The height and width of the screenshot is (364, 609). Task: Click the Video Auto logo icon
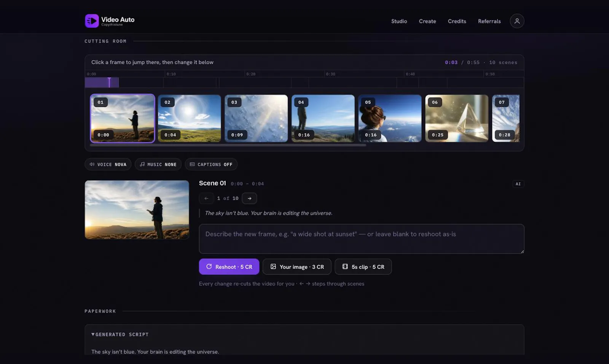tap(92, 21)
